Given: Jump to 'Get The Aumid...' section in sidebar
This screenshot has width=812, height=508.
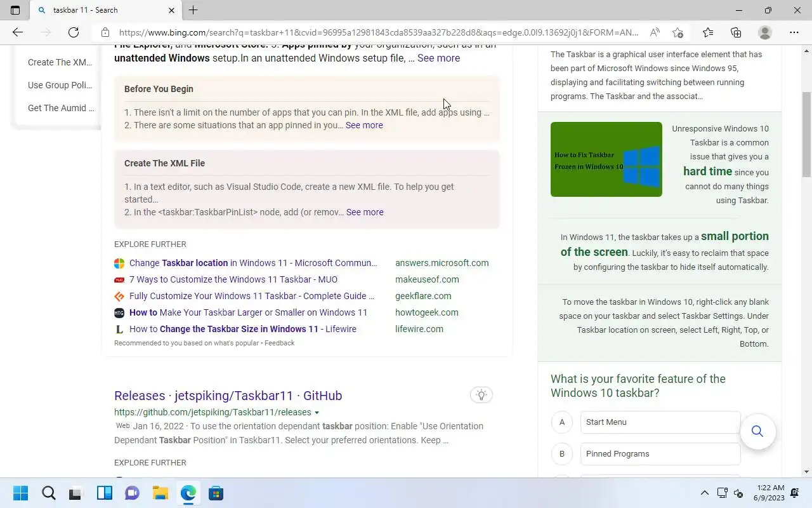Looking at the screenshot, I should pyautogui.click(x=60, y=108).
